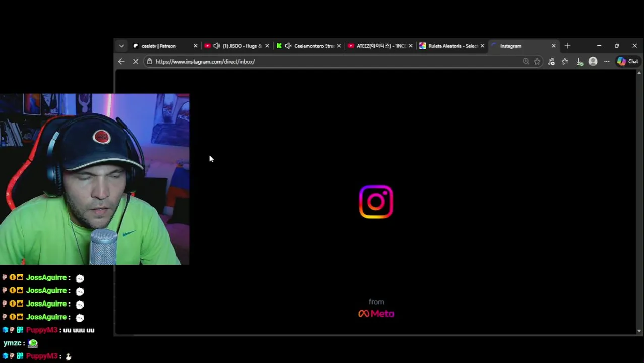
Task: Close the ceeletv Patreon tab
Action: tap(195, 46)
